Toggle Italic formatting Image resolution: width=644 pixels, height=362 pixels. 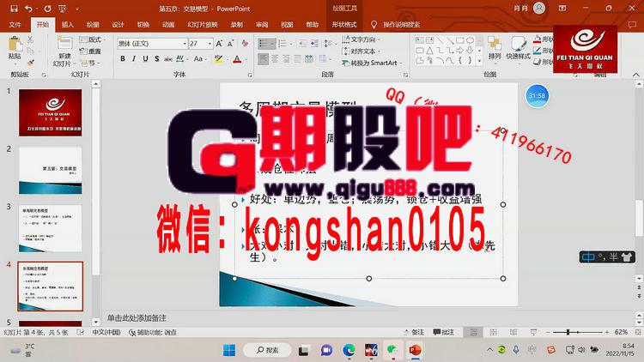(134, 59)
